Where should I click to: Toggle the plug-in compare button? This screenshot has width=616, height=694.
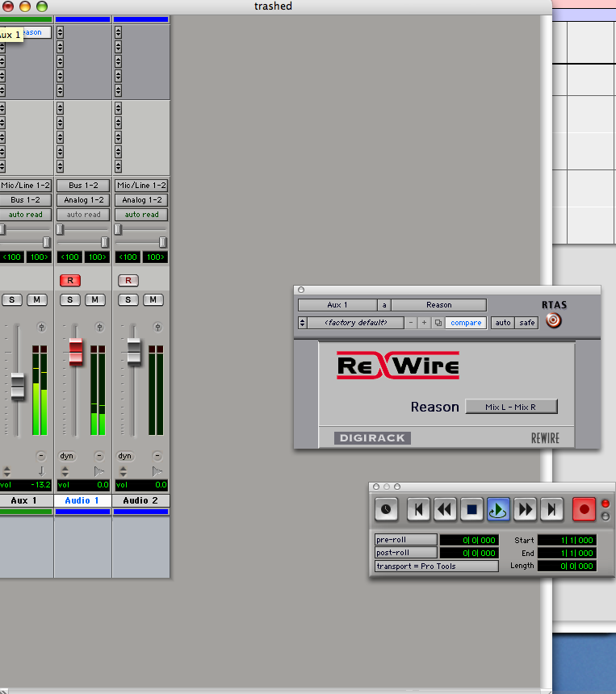click(x=466, y=323)
